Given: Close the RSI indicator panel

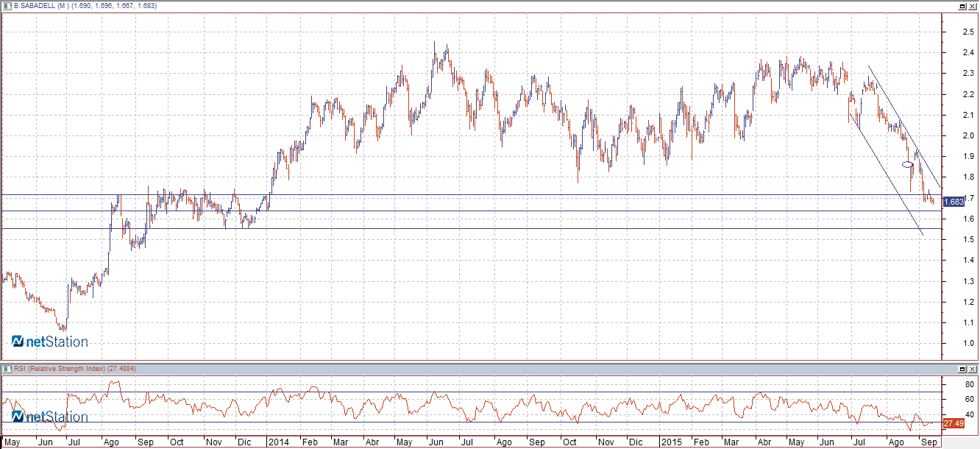Looking at the screenshot, I should coord(973,368).
